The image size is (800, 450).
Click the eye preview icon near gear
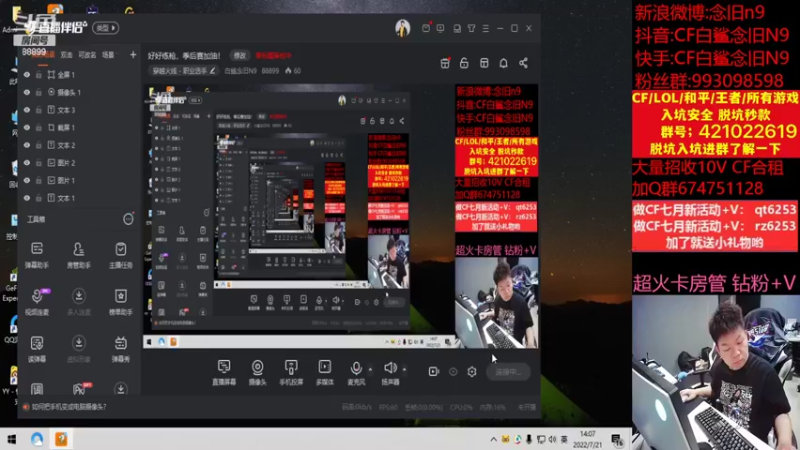453,371
